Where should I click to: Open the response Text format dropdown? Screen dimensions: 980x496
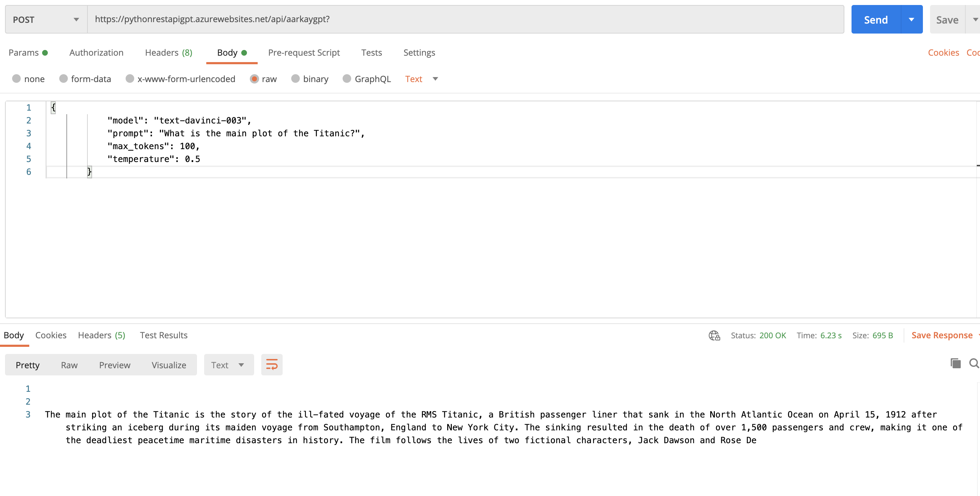[228, 364]
